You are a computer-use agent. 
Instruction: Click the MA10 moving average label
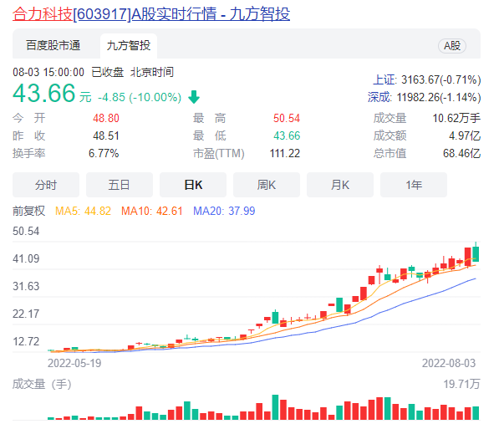tap(152, 212)
